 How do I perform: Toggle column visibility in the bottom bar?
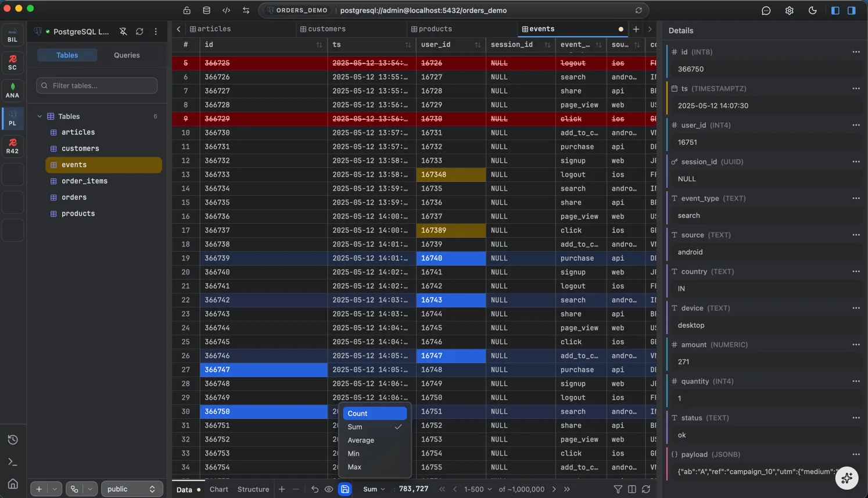[632, 489]
